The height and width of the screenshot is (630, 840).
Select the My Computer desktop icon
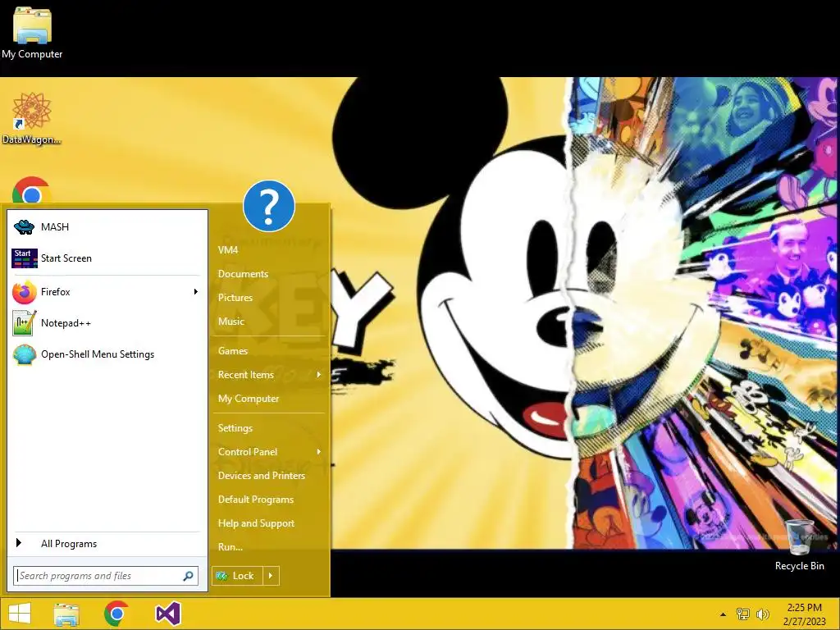(32, 32)
